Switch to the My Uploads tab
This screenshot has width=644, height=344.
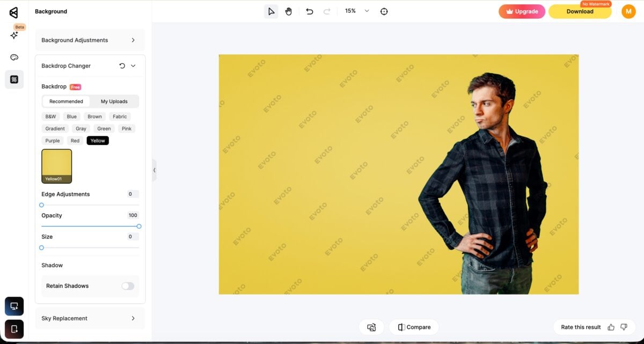(x=114, y=101)
